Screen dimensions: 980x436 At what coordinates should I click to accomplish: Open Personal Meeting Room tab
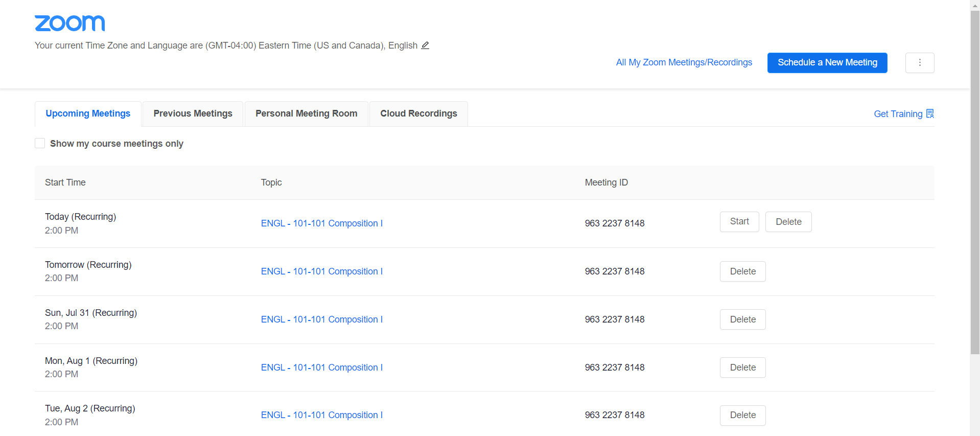[306, 113]
